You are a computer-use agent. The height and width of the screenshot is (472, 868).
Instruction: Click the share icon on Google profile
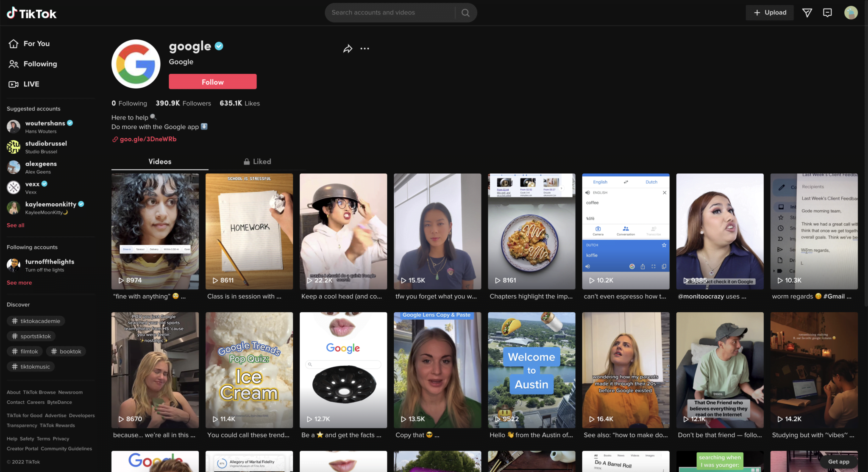[347, 48]
